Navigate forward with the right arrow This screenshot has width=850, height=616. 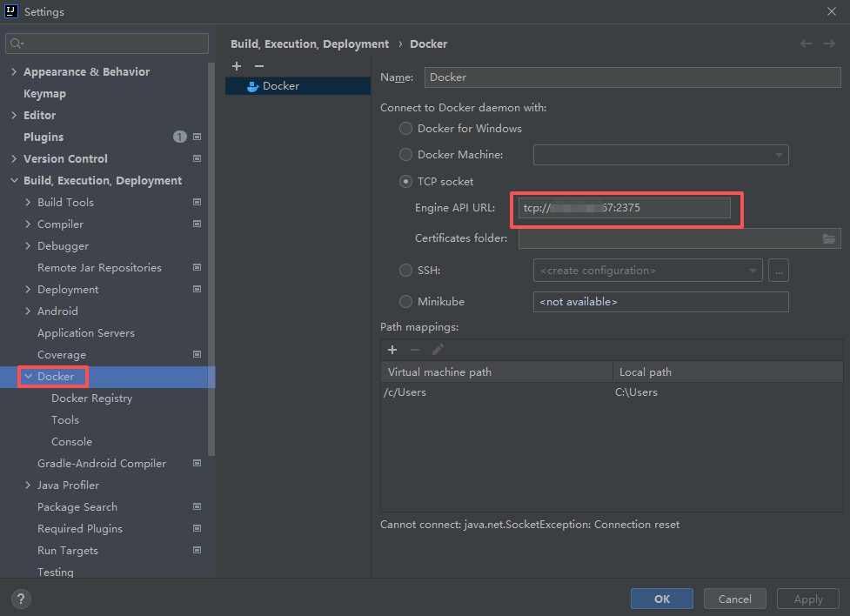[829, 44]
